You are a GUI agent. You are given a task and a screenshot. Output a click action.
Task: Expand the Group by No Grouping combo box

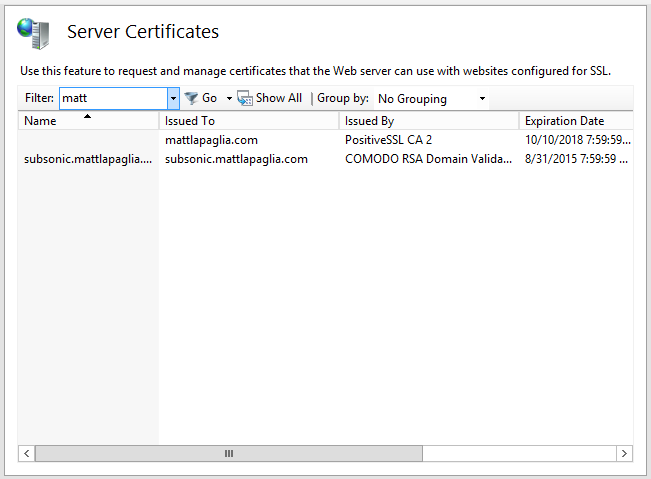pyautogui.click(x=431, y=99)
